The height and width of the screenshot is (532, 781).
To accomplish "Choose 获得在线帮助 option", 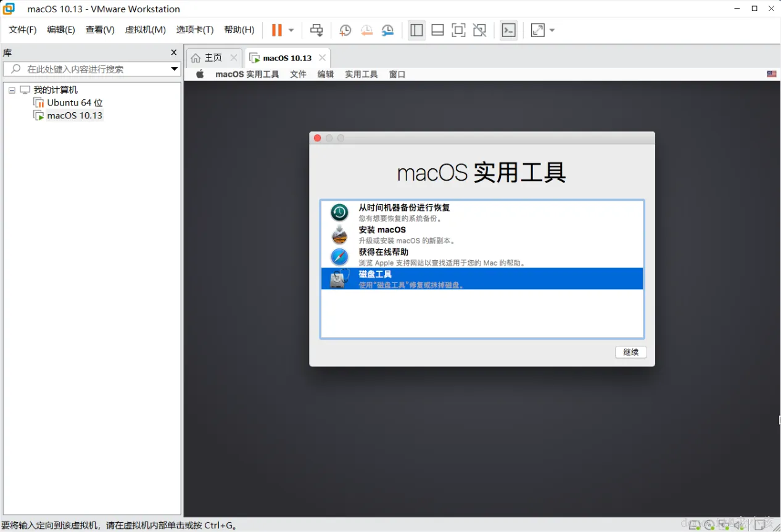I will [x=482, y=257].
